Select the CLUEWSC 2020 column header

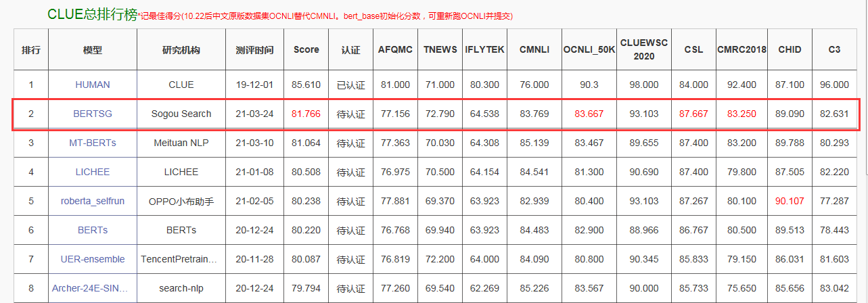point(644,49)
